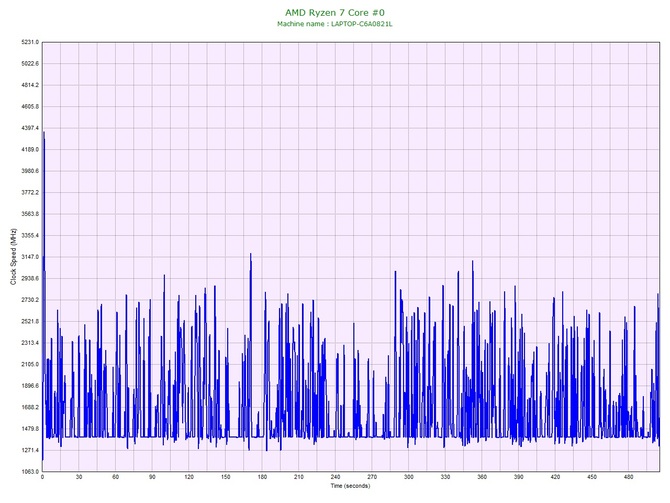Viewport: 670px width, 503px height.
Task: Click the 1896.6 y-axis value
Action: click(30, 385)
